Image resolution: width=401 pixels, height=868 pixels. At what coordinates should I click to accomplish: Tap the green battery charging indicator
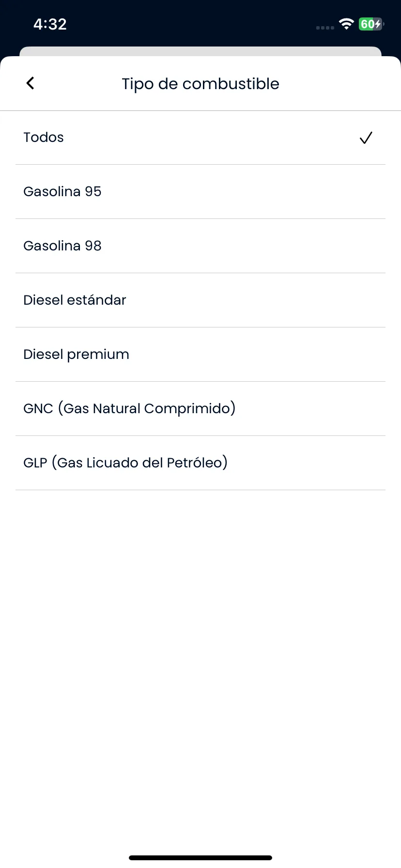click(371, 24)
